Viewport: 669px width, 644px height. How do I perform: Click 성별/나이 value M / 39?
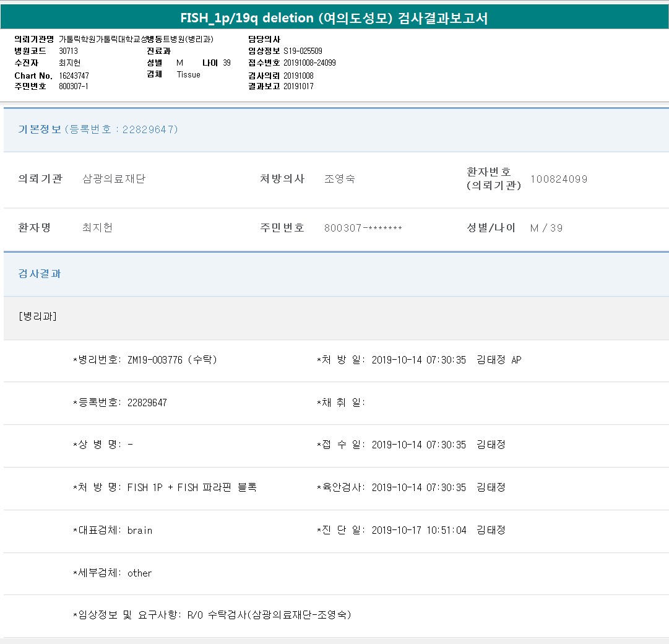click(x=546, y=228)
